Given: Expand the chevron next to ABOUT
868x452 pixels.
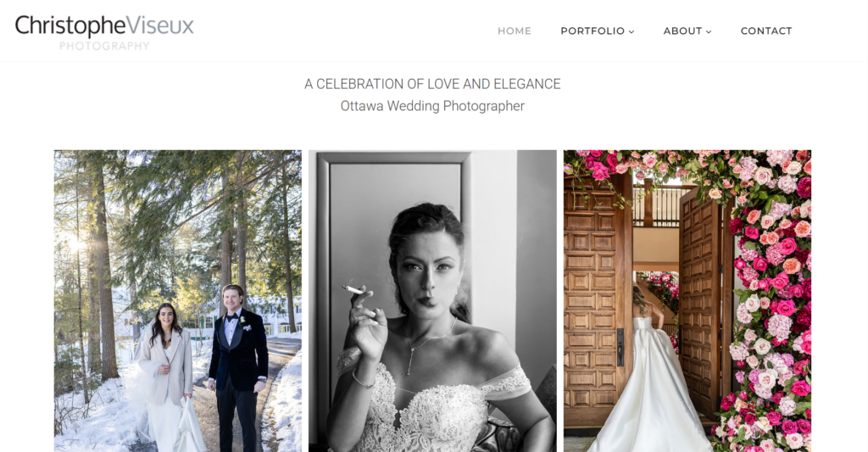Looking at the screenshot, I should point(709,31).
